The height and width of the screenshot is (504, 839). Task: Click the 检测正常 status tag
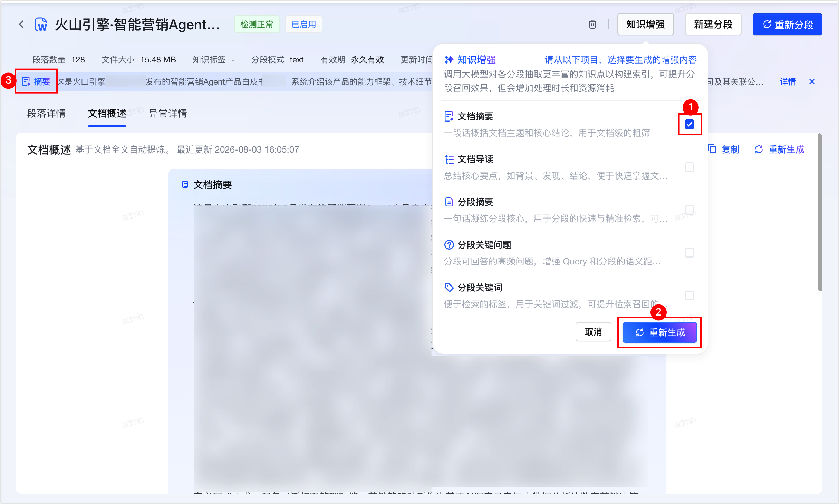point(257,24)
